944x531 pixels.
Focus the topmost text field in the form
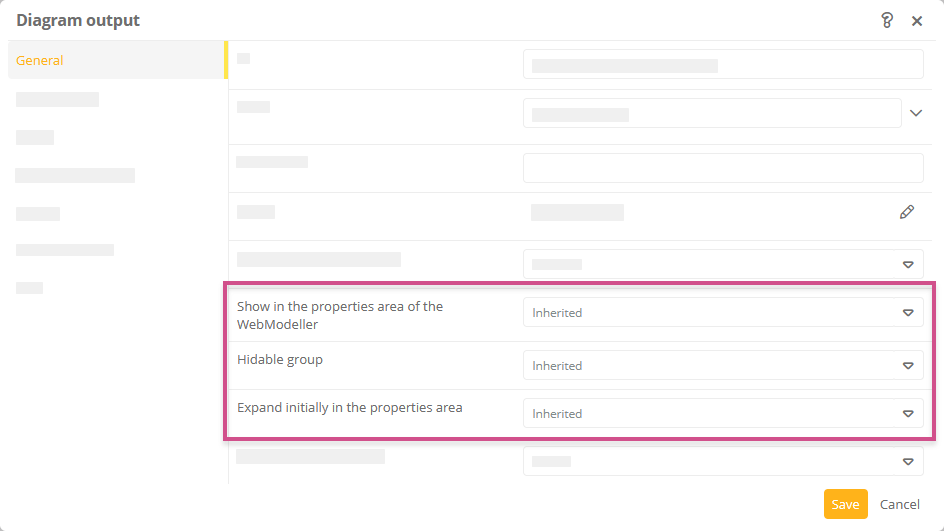coord(722,65)
